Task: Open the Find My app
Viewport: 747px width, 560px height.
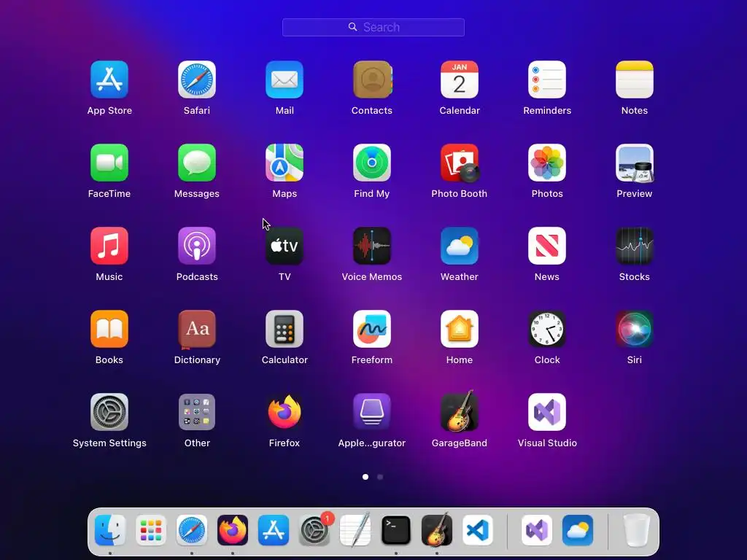Action: click(x=372, y=163)
